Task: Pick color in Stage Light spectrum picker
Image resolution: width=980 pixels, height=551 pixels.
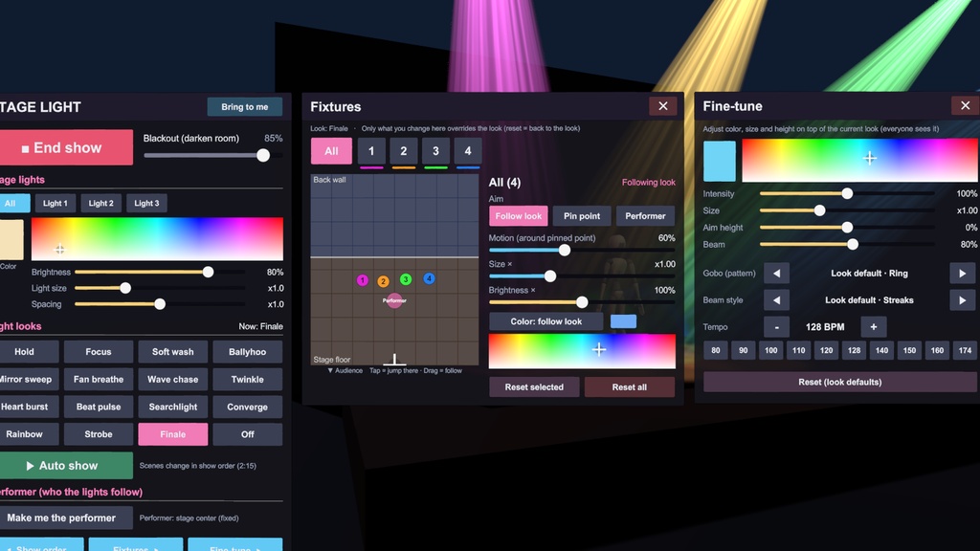Action: tap(157, 238)
